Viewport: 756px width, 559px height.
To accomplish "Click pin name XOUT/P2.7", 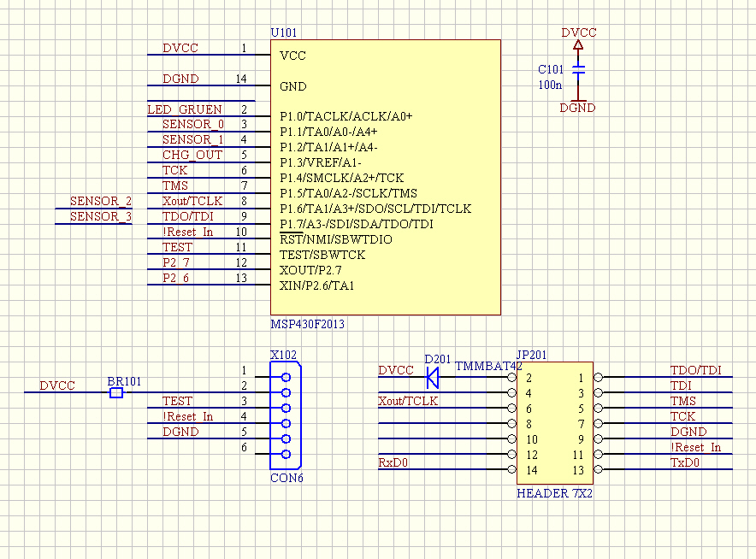I will (x=310, y=270).
